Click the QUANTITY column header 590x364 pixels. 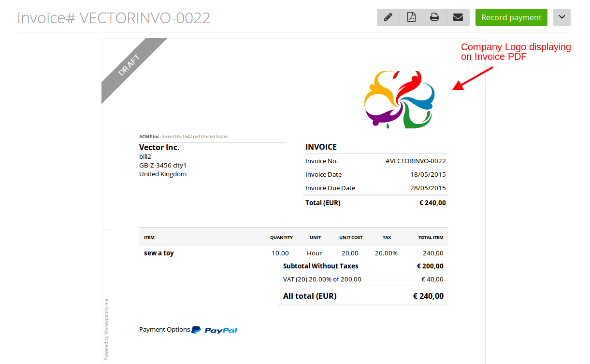click(x=281, y=238)
